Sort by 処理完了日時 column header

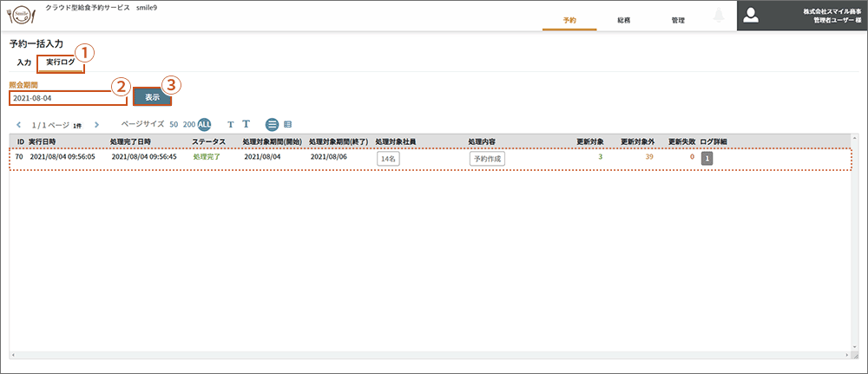(130, 141)
